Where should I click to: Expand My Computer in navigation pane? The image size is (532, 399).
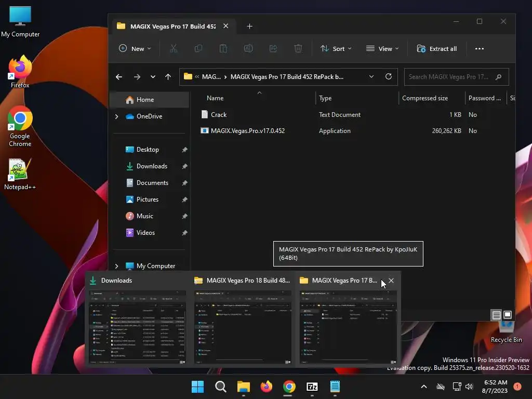[x=116, y=266]
